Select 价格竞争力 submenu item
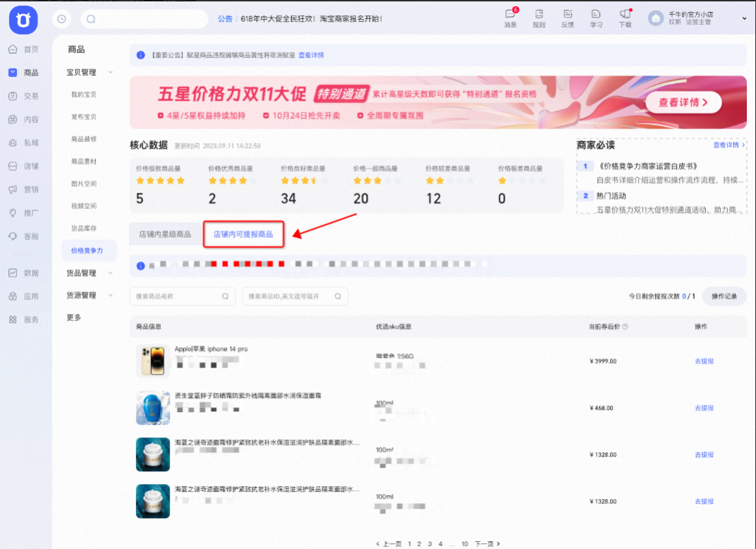 pos(87,251)
